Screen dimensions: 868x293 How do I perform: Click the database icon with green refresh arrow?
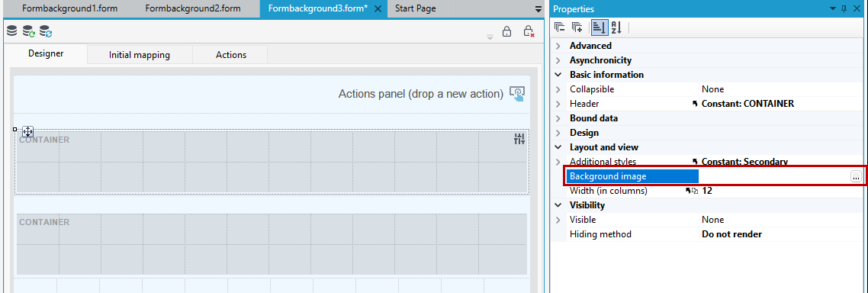[29, 31]
